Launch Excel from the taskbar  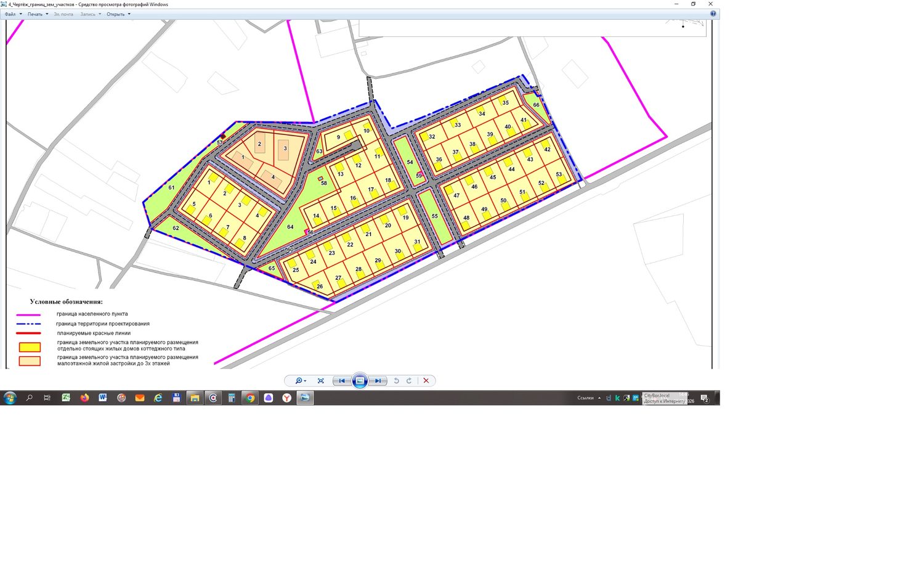click(x=66, y=398)
